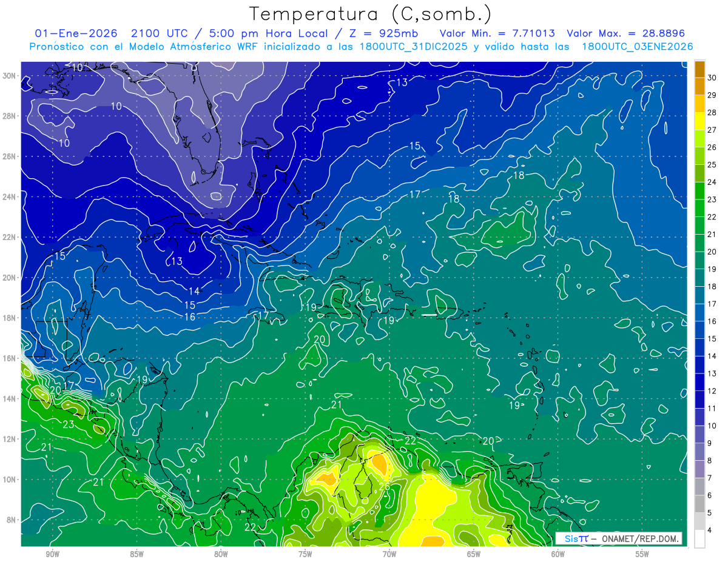Image resolution: width=728 pixels, height=562 pixels.
Task: Click the '85W' longitude axis label
Action: 136,554
